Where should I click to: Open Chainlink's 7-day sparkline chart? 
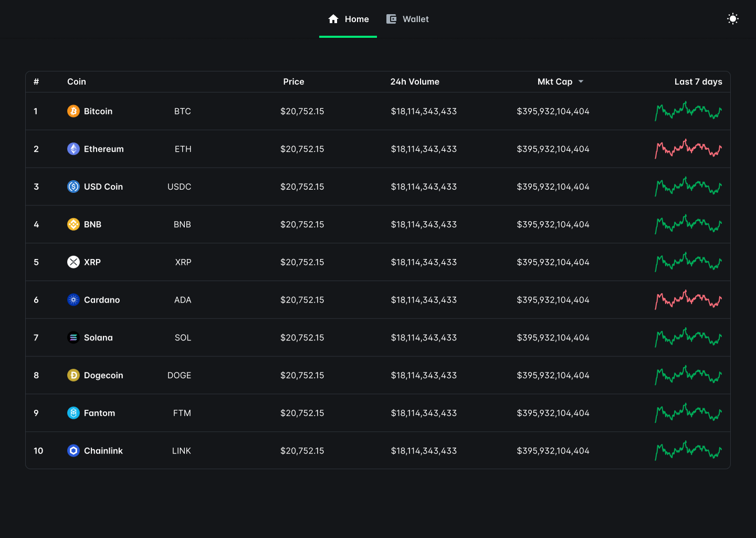pyautogui.click(x=688, y=450)
